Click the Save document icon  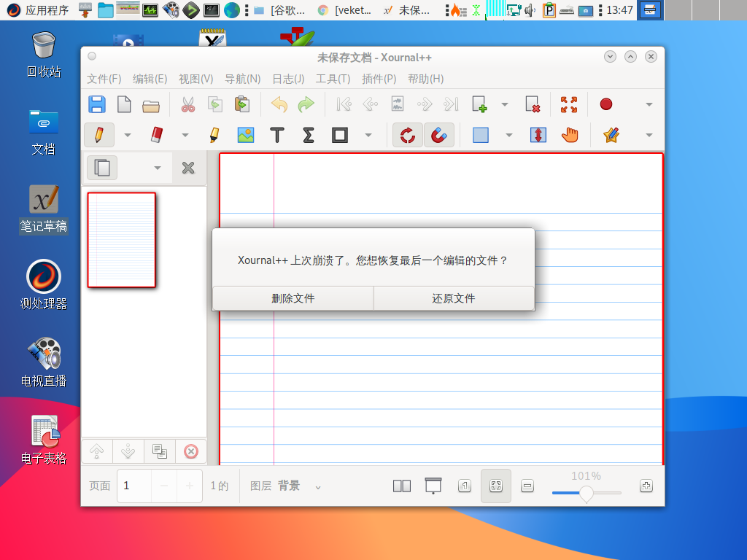pos(97,104)
